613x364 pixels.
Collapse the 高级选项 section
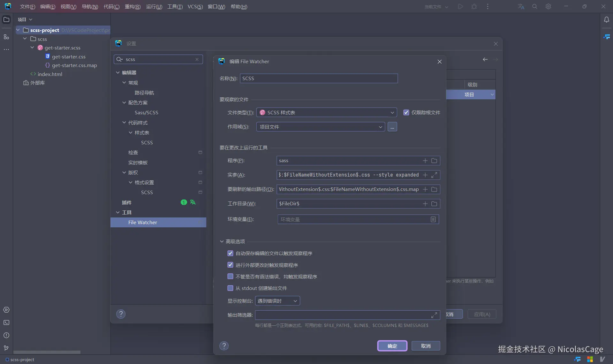[x=222, y=241]
